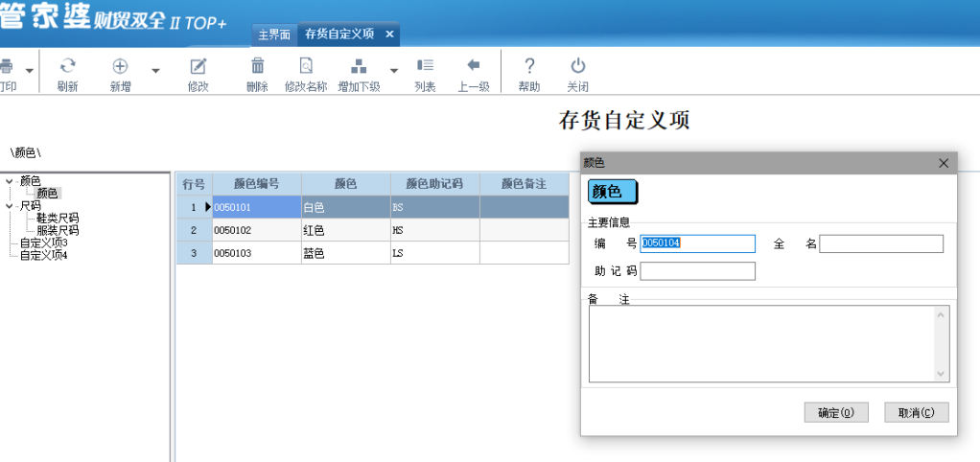Click the remarks scrollbar down arrow
The image size is (980, 462).
pyautogui.click(x=942, y=374)
